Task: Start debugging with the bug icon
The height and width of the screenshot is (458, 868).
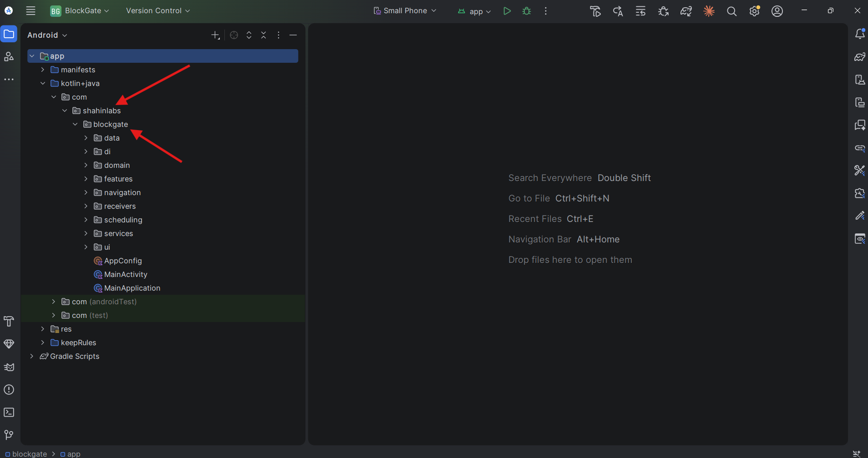Action: (x=527, y=11)
